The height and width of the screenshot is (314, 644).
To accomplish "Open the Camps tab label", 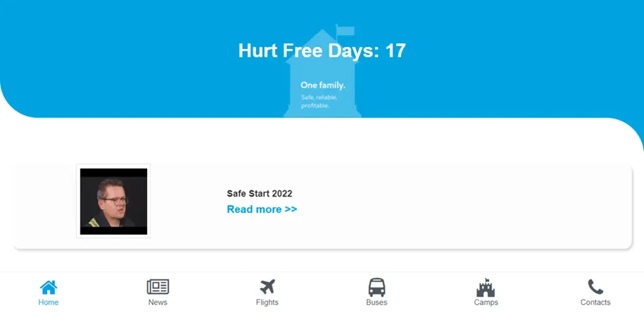I will click(486, 303).
